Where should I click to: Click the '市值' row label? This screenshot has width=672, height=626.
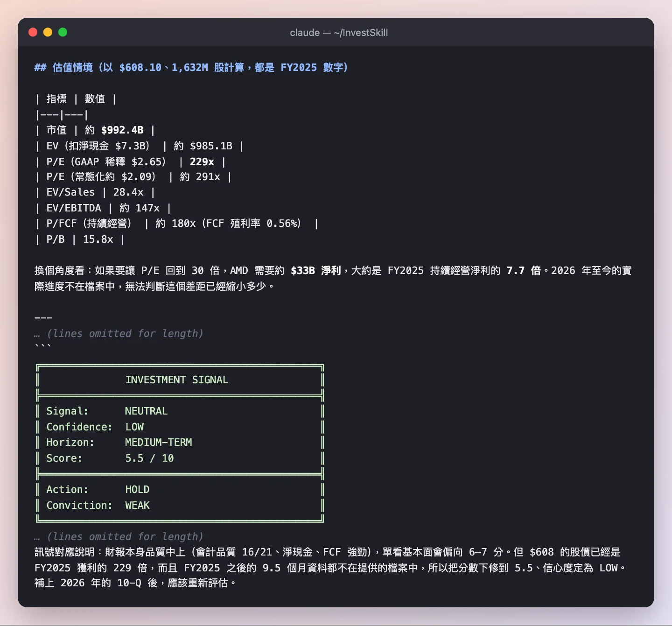click(56, 130)
